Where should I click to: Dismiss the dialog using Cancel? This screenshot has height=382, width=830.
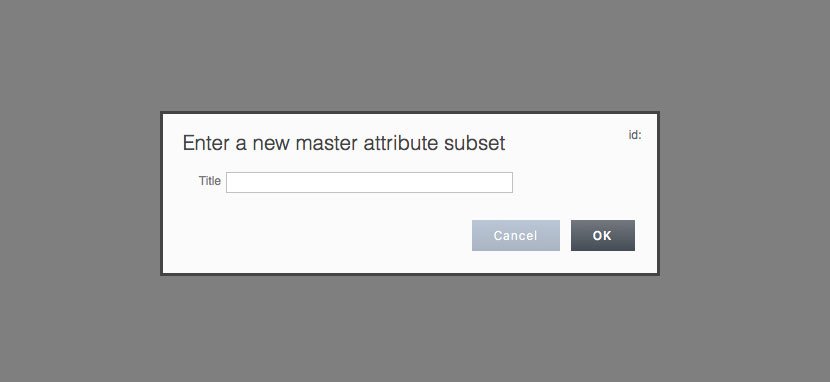(x=516, y=235)
